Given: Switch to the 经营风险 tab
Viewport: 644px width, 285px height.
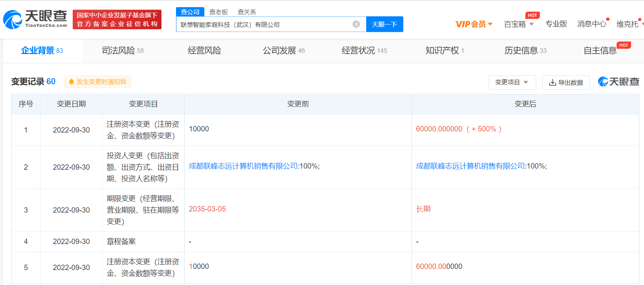Looking at the screenshot, I should point(204,51).
